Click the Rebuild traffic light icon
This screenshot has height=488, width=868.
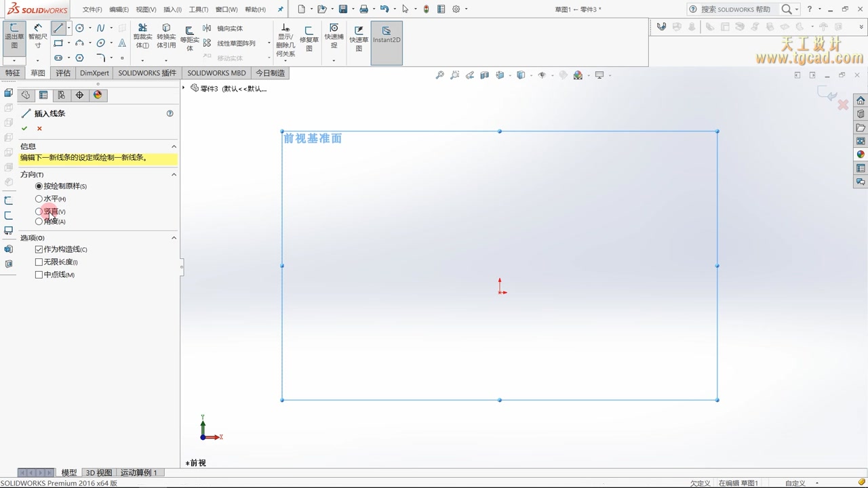pos(426,9)
